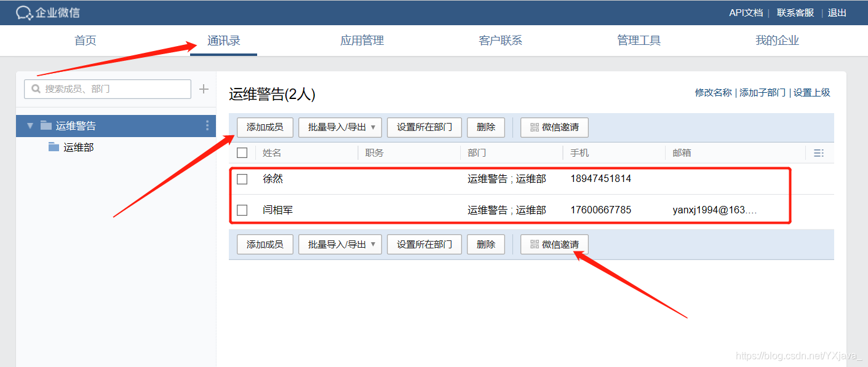Click phone number 17600667785

pyautogui.click(x=600, y=210)
